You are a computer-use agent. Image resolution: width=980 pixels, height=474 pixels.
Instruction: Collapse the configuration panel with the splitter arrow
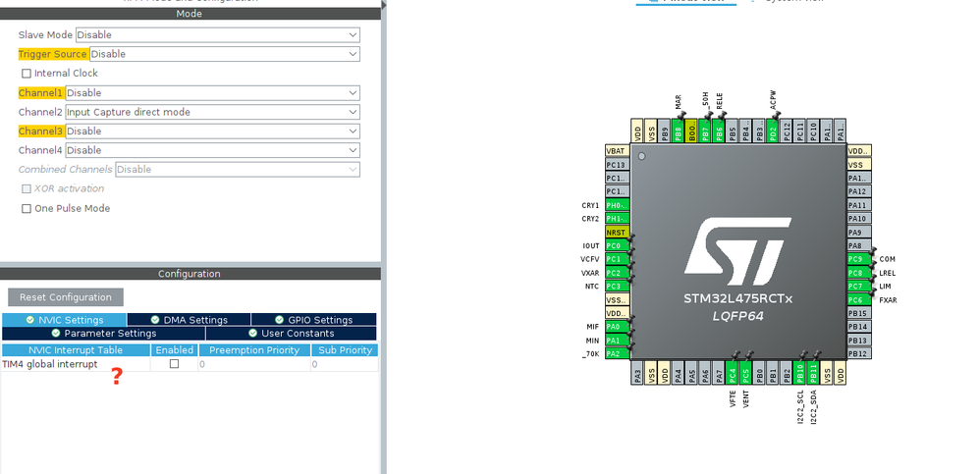(384, 5)
